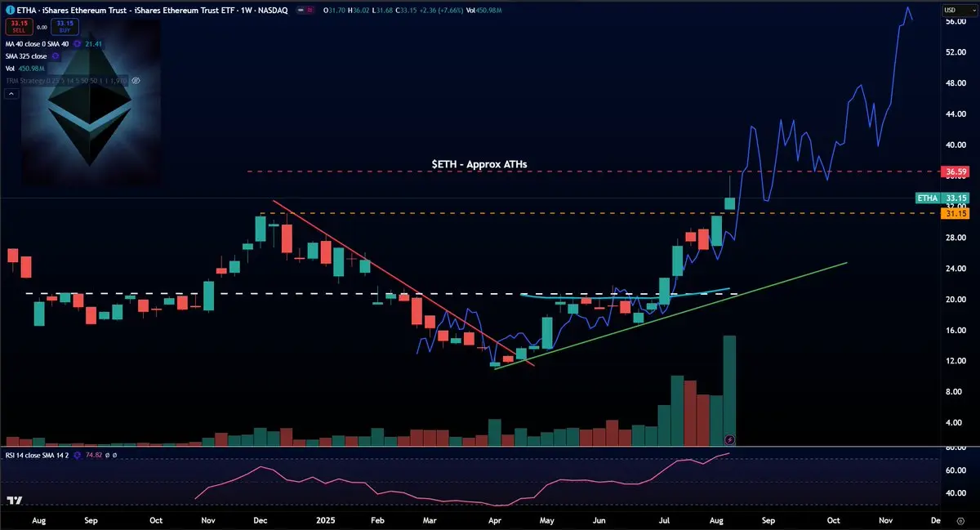Collapse the indicator legend with the chevron

click(11, 95)
